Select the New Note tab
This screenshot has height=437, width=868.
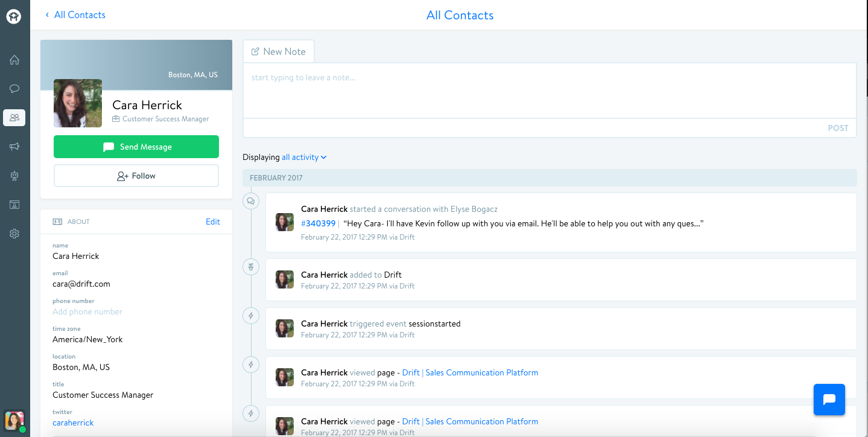pos(279,51)
